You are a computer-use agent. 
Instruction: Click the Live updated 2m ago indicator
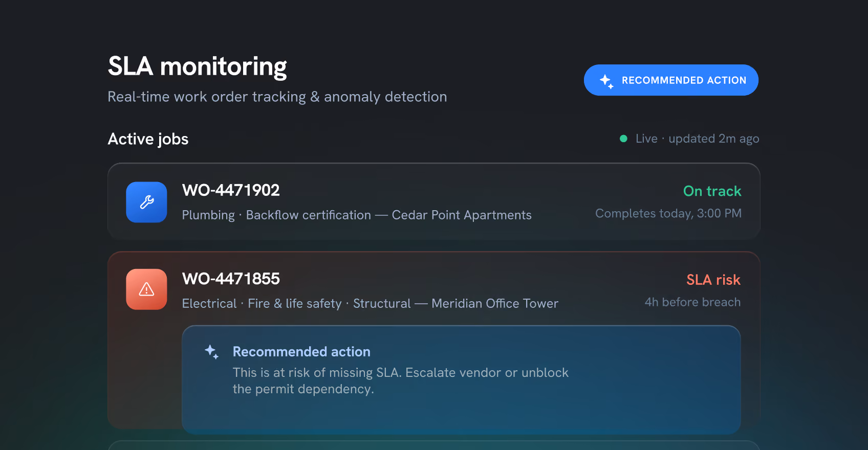click(689, 139)
